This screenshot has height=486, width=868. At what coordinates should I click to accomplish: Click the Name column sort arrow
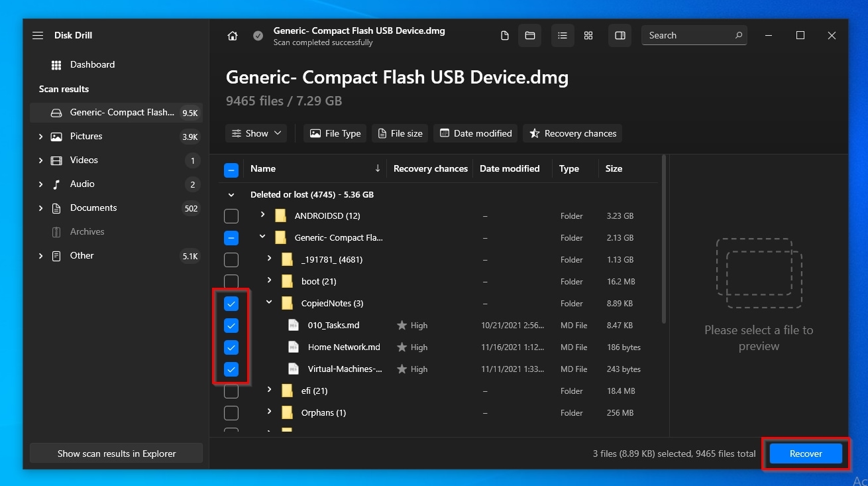(x=378, y=168)
